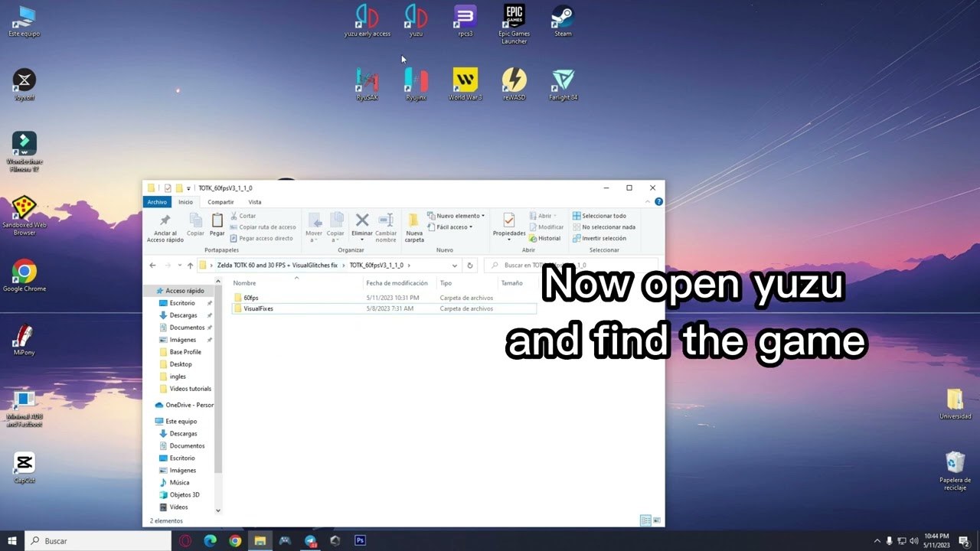This screenshot has width=980, height=551.
Task: Open the Ryujinx desktop icon
Action: 416,84
